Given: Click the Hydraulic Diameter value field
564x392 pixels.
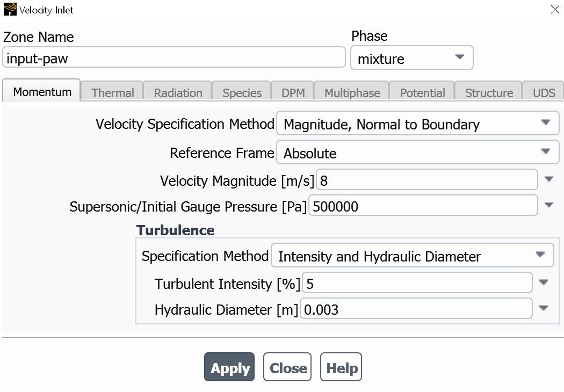Looking at the screenshot, I should (416, 309).
